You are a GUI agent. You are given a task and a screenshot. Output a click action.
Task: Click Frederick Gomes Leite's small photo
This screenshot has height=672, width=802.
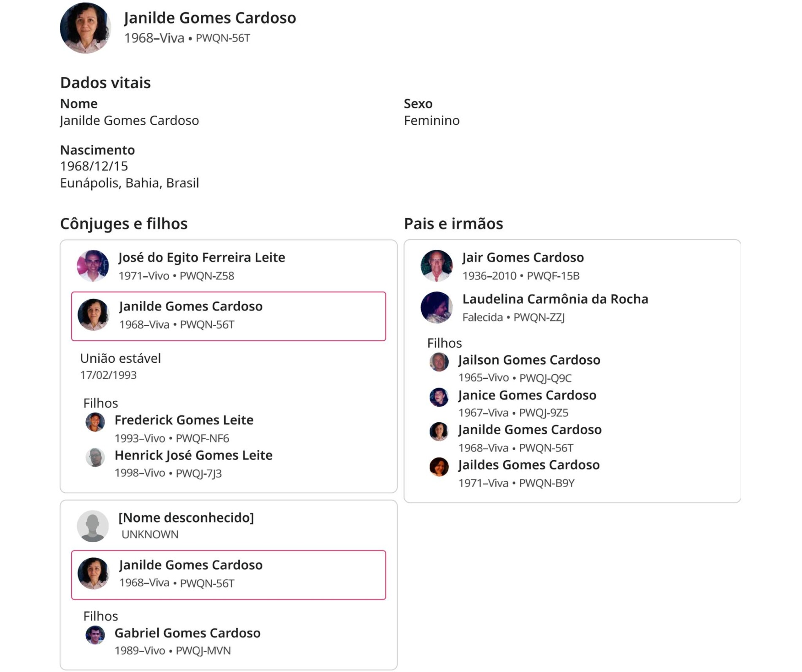click(x=95, y=422)
